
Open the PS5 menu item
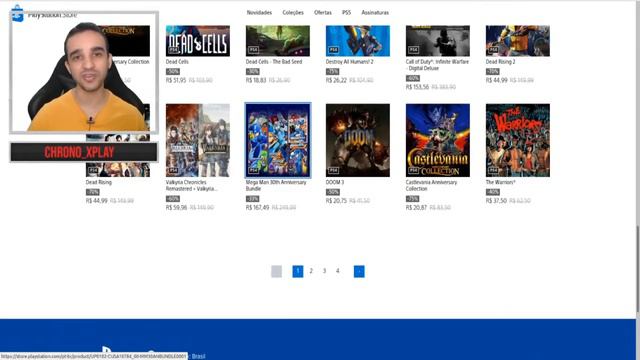tap(347, 13)
